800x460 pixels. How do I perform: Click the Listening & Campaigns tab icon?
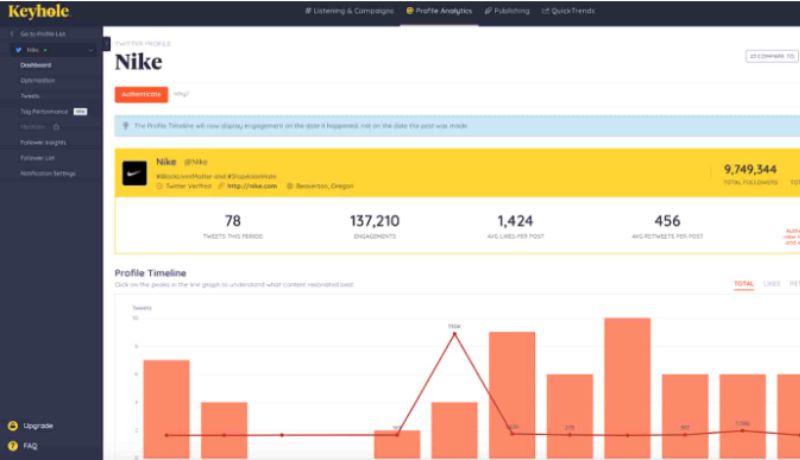click(x=308, y=11)
